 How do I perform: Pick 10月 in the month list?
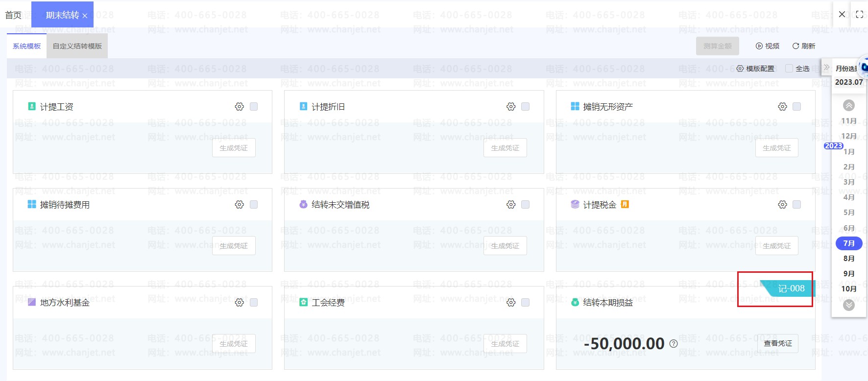pyautogui.click(x=849, y=289)
